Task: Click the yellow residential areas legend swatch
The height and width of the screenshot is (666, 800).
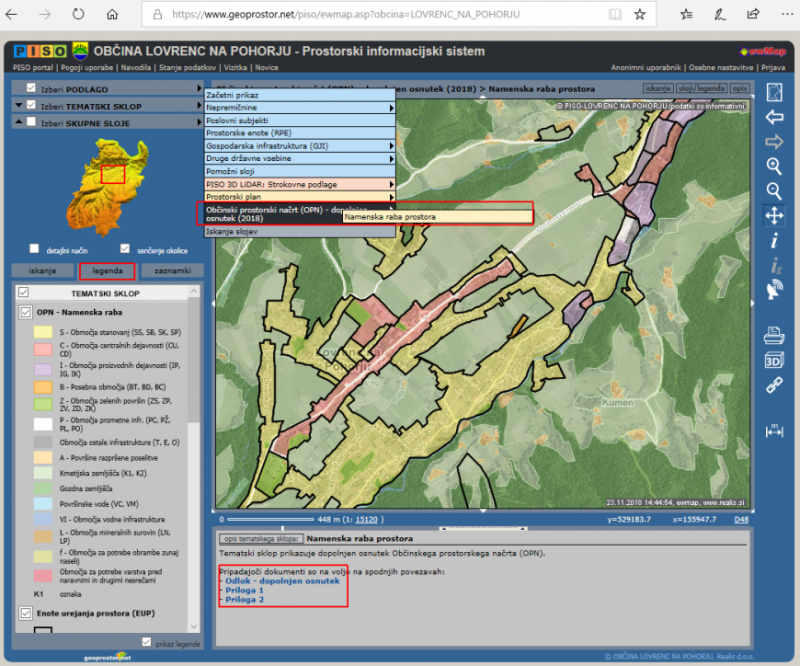Action: (x=43, y=332)
